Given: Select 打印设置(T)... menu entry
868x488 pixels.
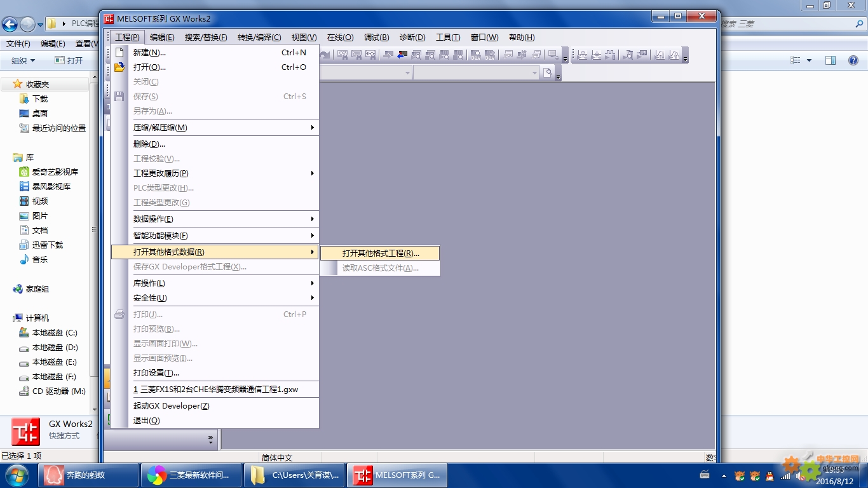Looking at the screenshot, I should [x=215, y=373].
